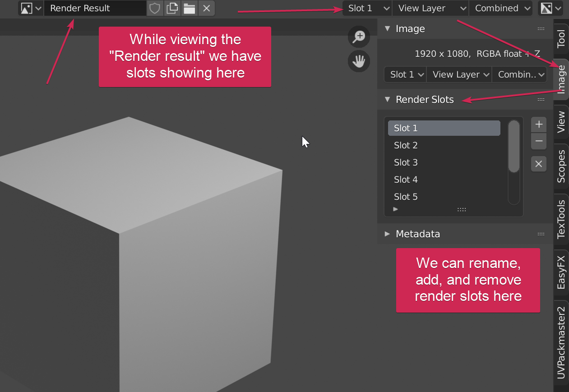Open the Combined render pass dropdown
The width and height of the screenshot is (569, 392).
coord(500,8)
